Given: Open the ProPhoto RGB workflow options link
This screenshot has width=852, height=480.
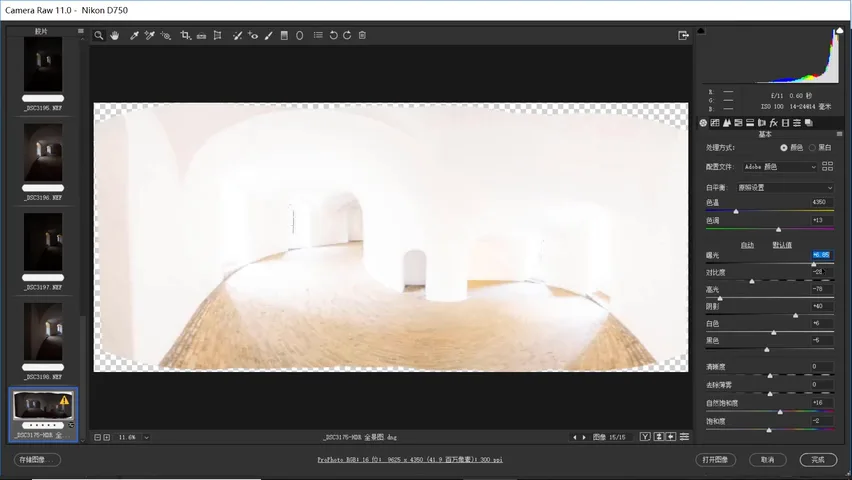Looking at the screenshot, I should [x=410, y=460].
